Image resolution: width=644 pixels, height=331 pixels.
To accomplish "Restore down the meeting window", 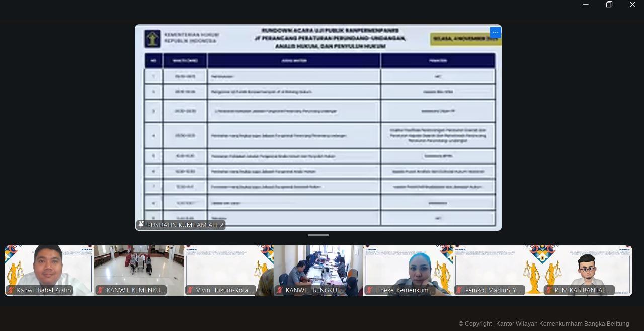I will click(x=609, y=5).
